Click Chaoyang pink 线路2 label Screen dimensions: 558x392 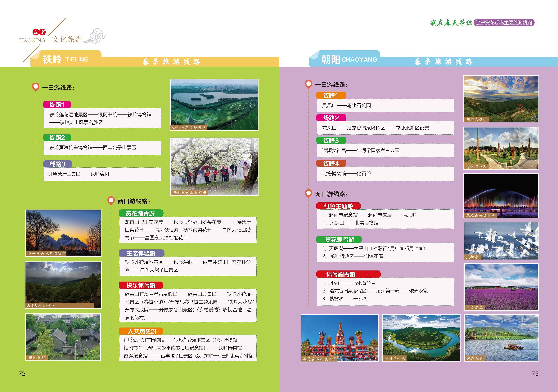coord(331,118)
